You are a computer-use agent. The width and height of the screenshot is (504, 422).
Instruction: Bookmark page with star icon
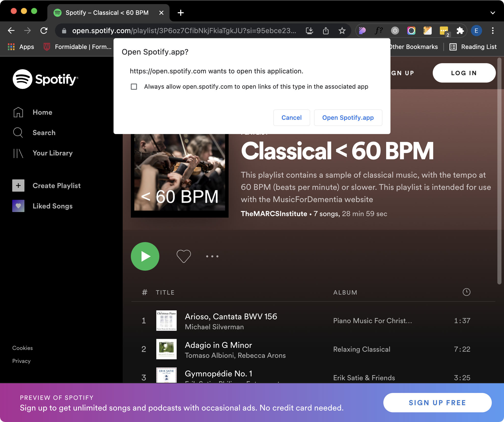pos(342,31)
